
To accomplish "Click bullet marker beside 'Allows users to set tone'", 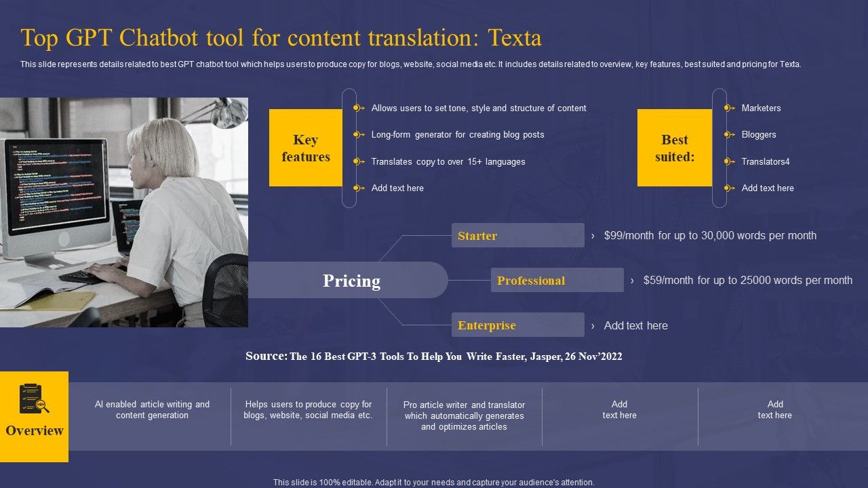I will pyautogui.click(x=359, y=108).
